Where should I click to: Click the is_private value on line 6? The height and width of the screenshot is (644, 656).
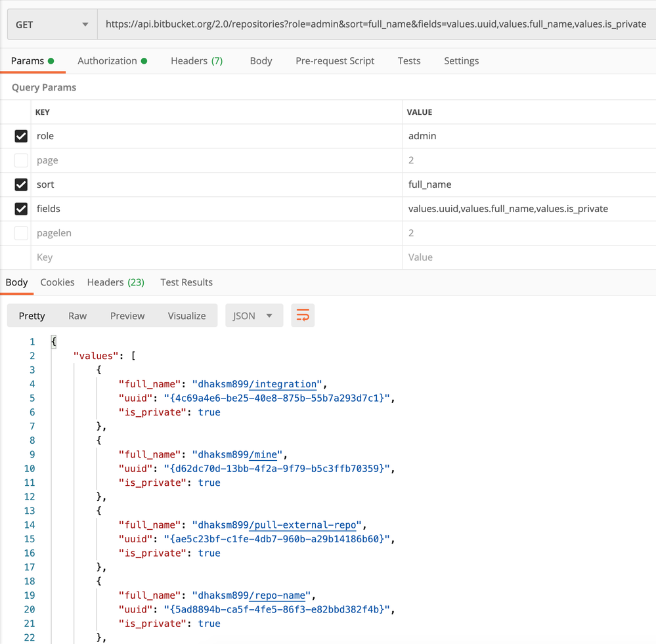pyautogui.click(x=209, y=412)
